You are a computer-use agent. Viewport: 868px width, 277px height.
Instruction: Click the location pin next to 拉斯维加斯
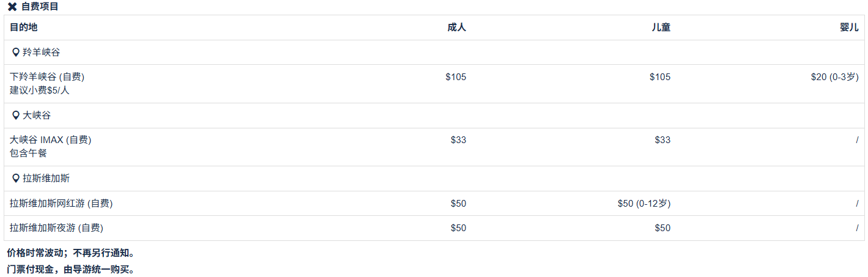pyautogui.click(x=16, y=179)
